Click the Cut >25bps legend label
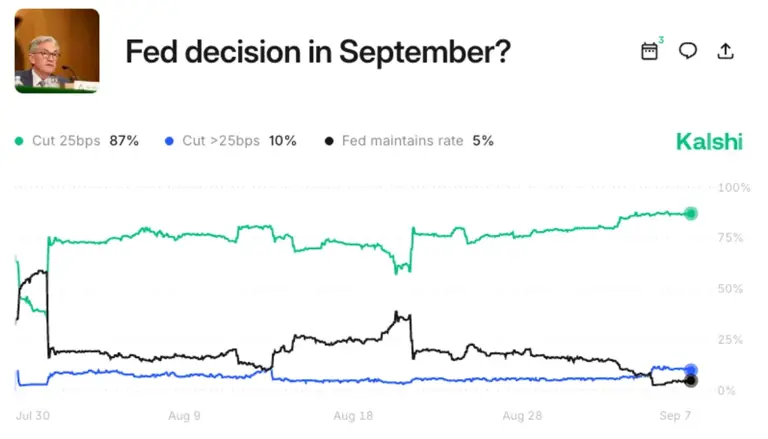 (221, 141)
